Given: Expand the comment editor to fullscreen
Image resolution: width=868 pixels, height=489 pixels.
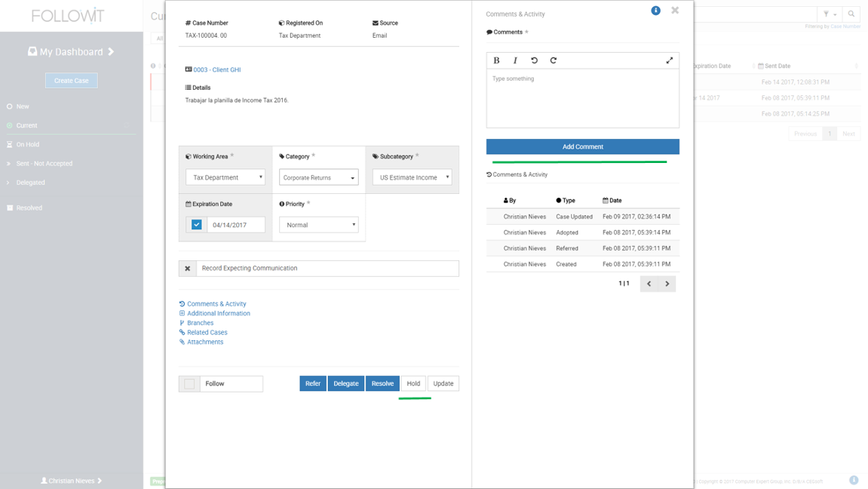Looking at the screenshot, I should [670, 60].
